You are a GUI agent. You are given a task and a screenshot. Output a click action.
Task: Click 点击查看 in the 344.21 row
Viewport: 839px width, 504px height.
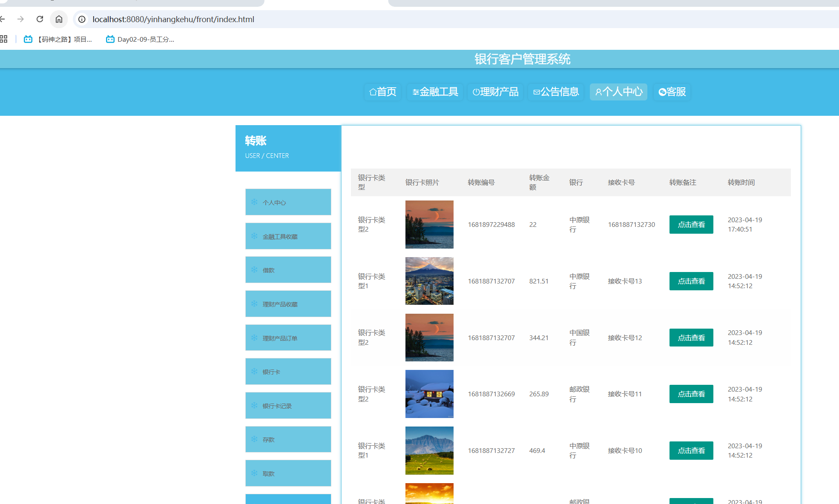691,338
